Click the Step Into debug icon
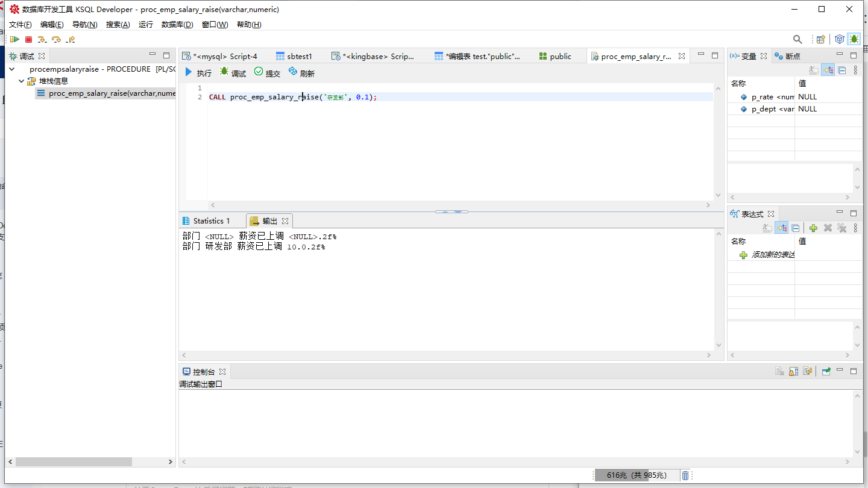The height and width of the screenshot is (488, 868). click(x=42, y=39)
